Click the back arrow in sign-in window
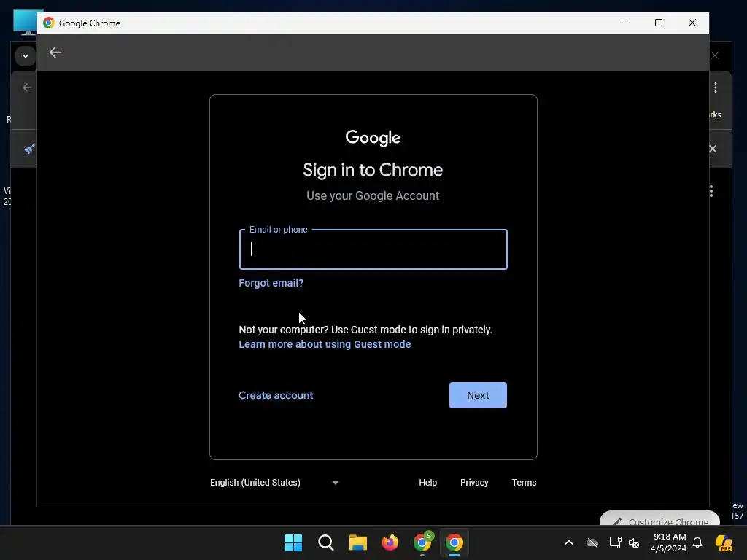Viewport: 747px width, 560px height. click(x=55, y=52)
